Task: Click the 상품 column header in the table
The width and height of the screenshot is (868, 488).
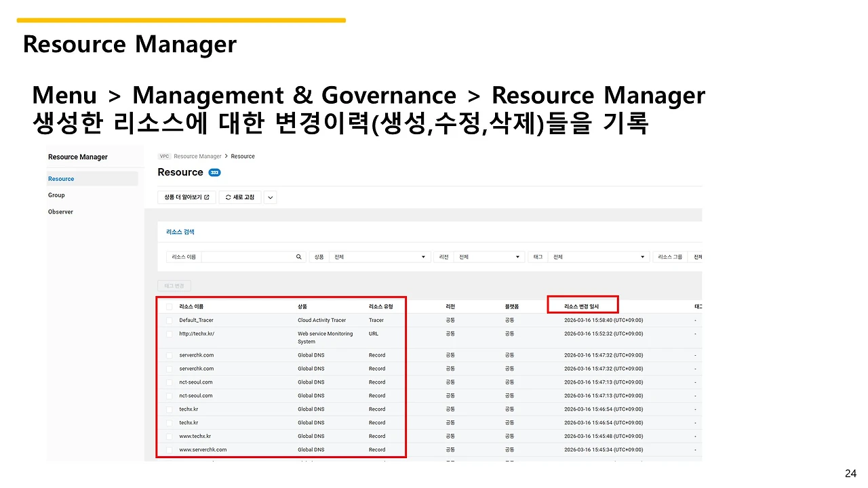Action: 302,307
